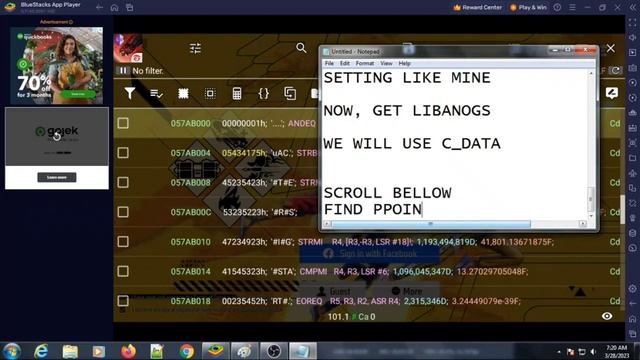The width and height of the screenshot is (640, 360).
Task: Place cursor after FIND PPOIN text
Action: pyautogui.click(x=422, y=209)
